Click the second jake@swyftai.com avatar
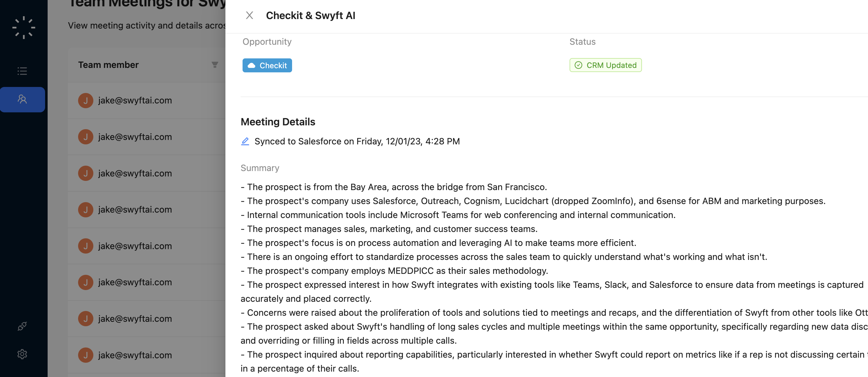Viewport: 868px width, 377px height. pos(86,137)
